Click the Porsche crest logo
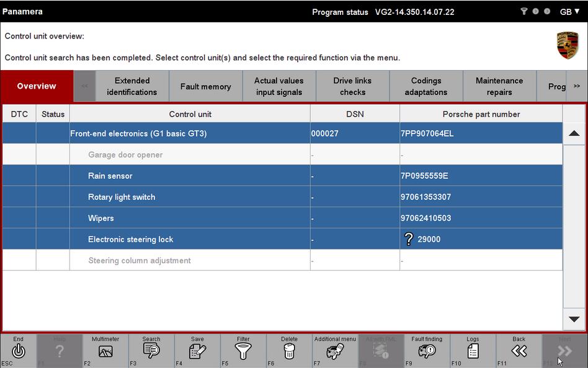The height and width of the screenshot is (368, 588). tap(568, 45)
